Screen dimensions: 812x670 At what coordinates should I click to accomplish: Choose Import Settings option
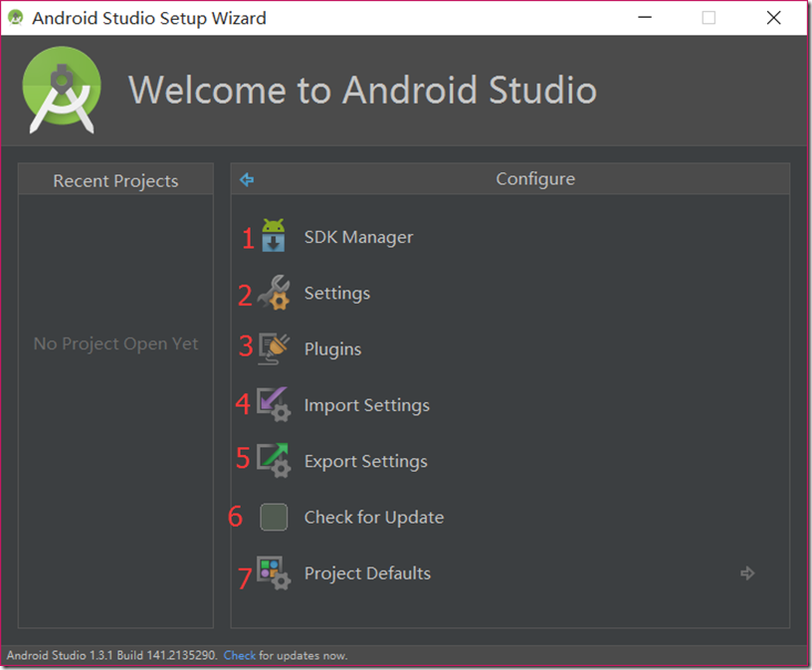click(366, 405)
